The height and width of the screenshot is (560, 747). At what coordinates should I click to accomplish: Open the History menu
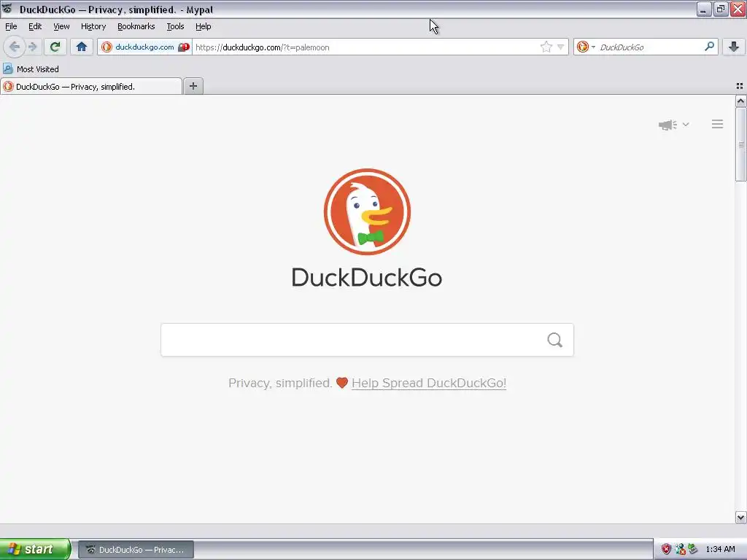[93, 26]
